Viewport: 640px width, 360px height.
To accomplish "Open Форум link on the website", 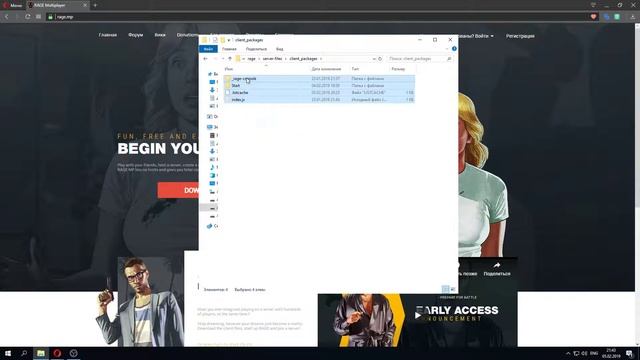I will [x=136, y=35].
